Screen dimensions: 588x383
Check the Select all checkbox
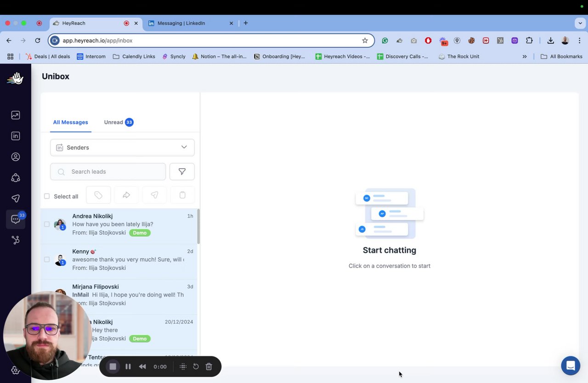point(47,196)
